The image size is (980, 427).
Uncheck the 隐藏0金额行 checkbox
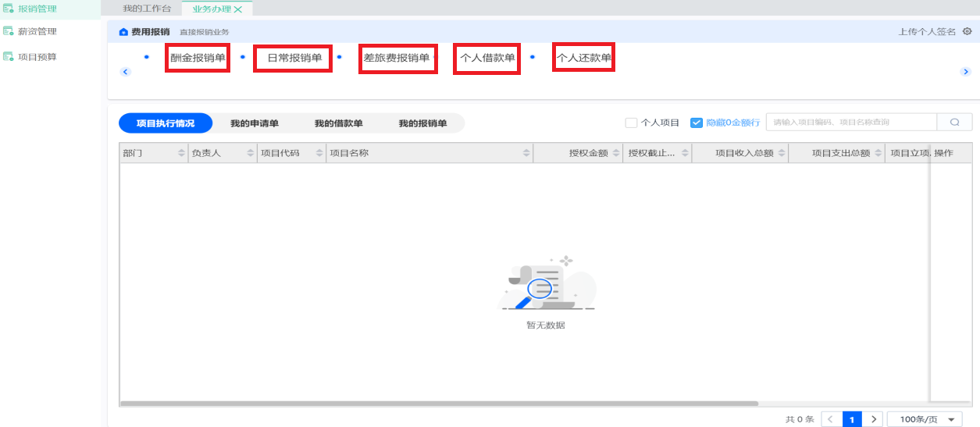(x=697, y=123)
